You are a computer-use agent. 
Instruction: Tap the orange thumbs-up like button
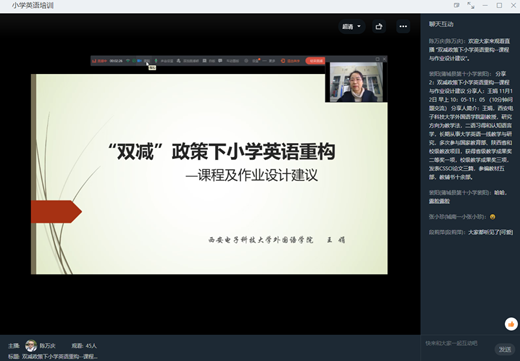click(511, 324)
